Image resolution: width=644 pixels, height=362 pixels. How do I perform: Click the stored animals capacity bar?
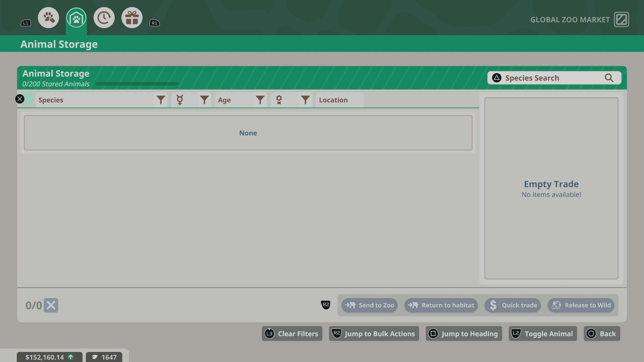point(137,84)
